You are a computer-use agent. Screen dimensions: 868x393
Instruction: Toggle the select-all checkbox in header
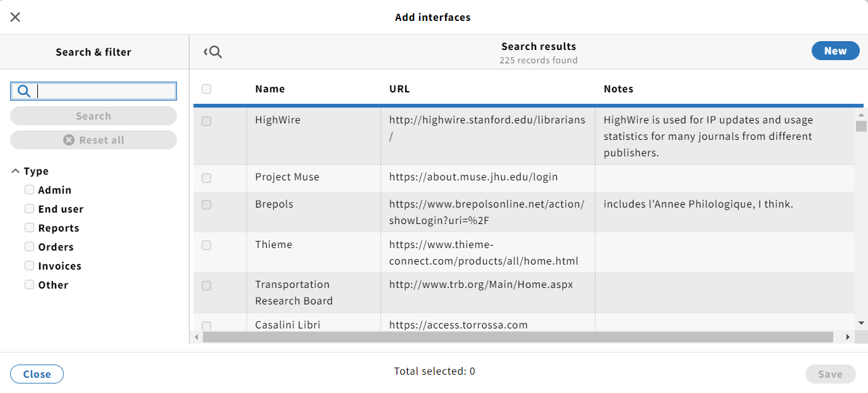tap(206, 89)
